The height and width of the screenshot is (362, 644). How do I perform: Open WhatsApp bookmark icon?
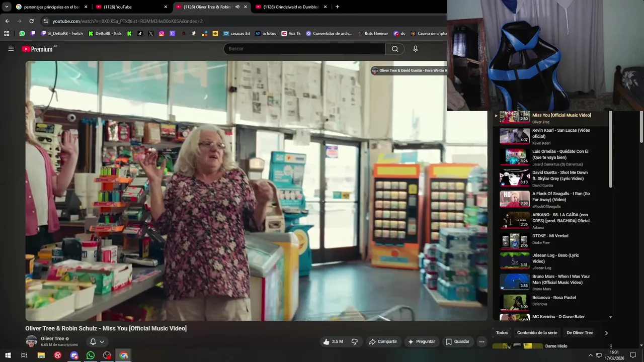tap(22, 34)
